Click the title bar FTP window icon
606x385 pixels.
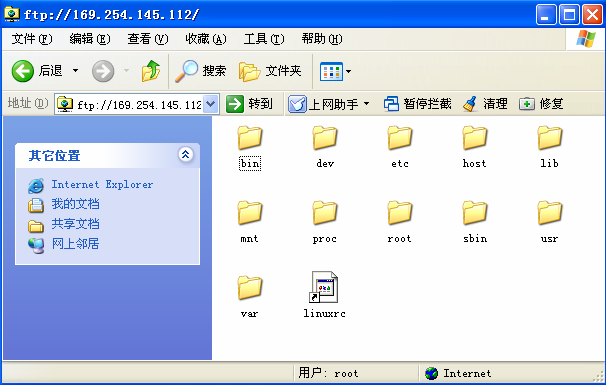click(x=12, y=14)
